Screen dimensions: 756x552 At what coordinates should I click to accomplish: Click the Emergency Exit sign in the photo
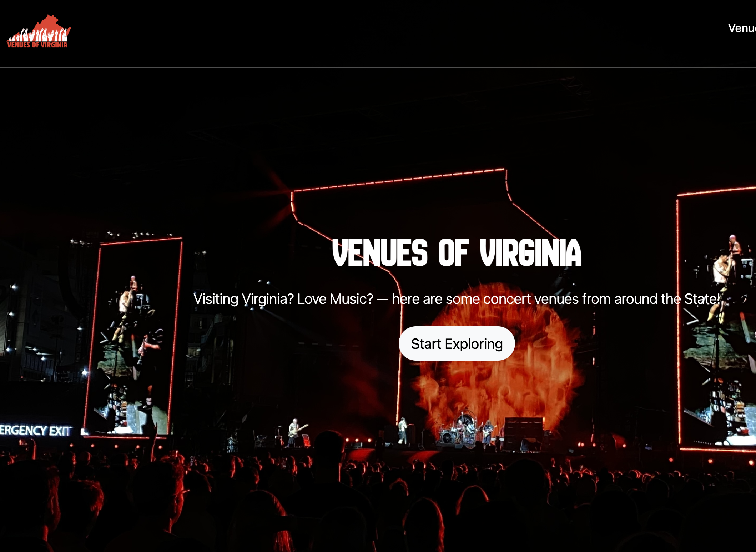(36, 430)
